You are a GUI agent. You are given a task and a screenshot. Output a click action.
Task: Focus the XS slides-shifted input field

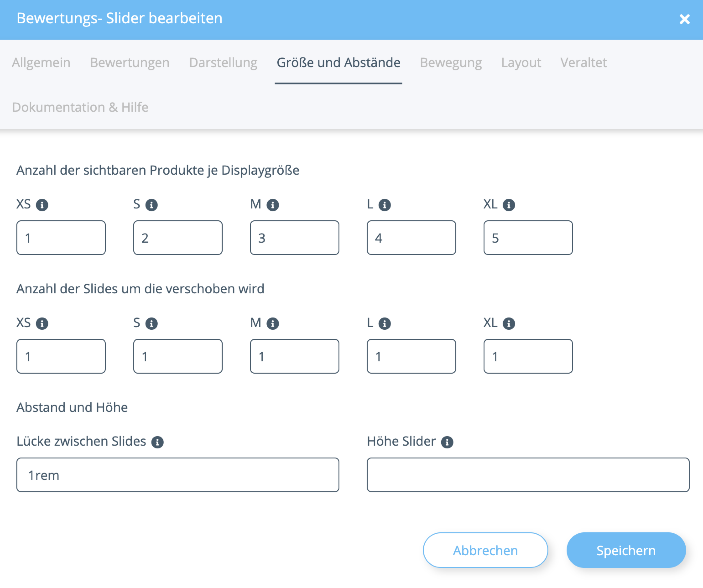pyautogui.click(x=61, y=356)
